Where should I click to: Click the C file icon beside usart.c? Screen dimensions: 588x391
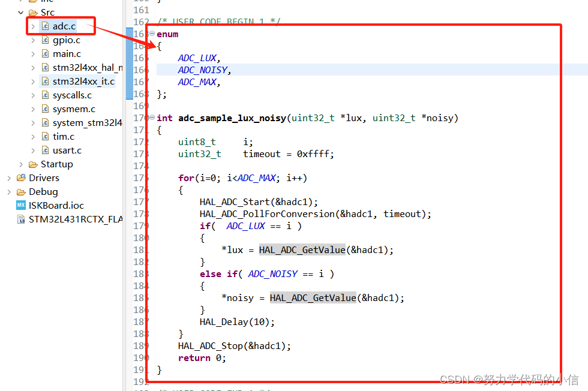coord(45,150)
